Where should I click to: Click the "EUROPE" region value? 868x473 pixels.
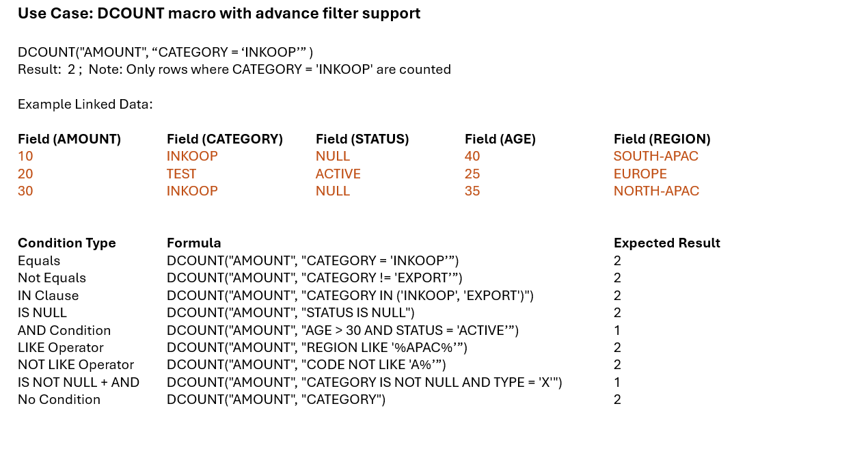640,174
